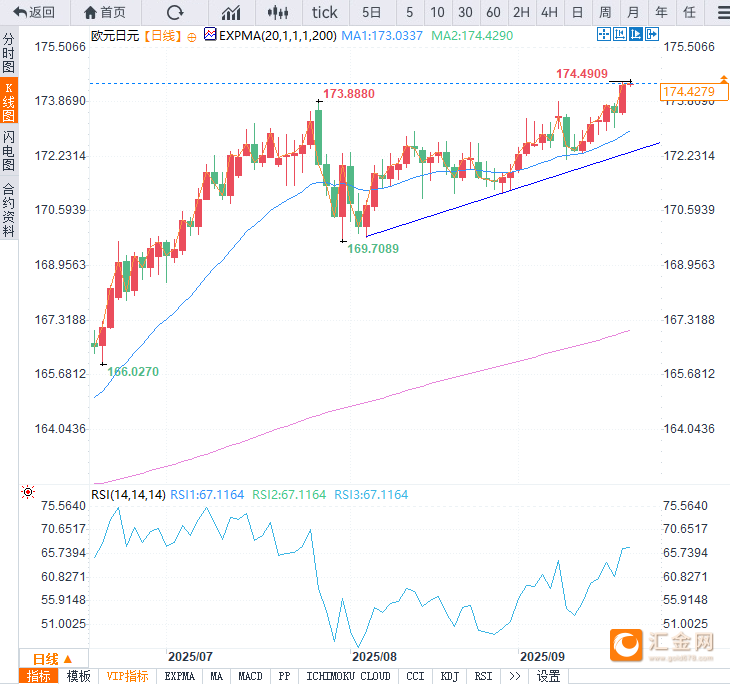Open 合约资料 side panel

9,210
